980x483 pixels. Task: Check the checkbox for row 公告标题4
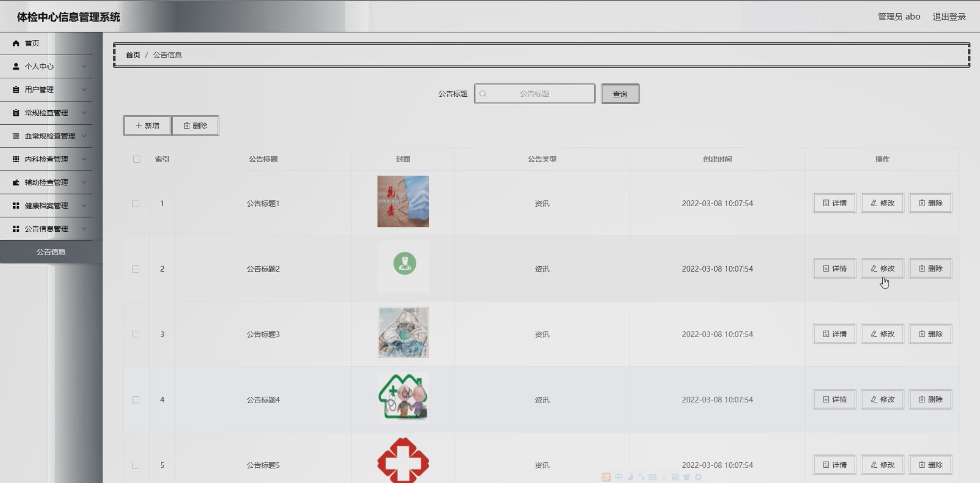pos(136,400)
